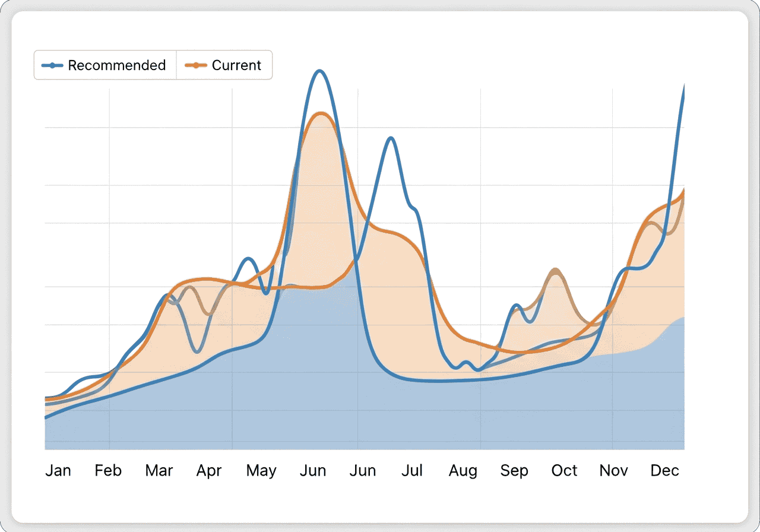Click the second blue peak above Jul
Screen dimensions: 760x532
[x=390, y=138]
